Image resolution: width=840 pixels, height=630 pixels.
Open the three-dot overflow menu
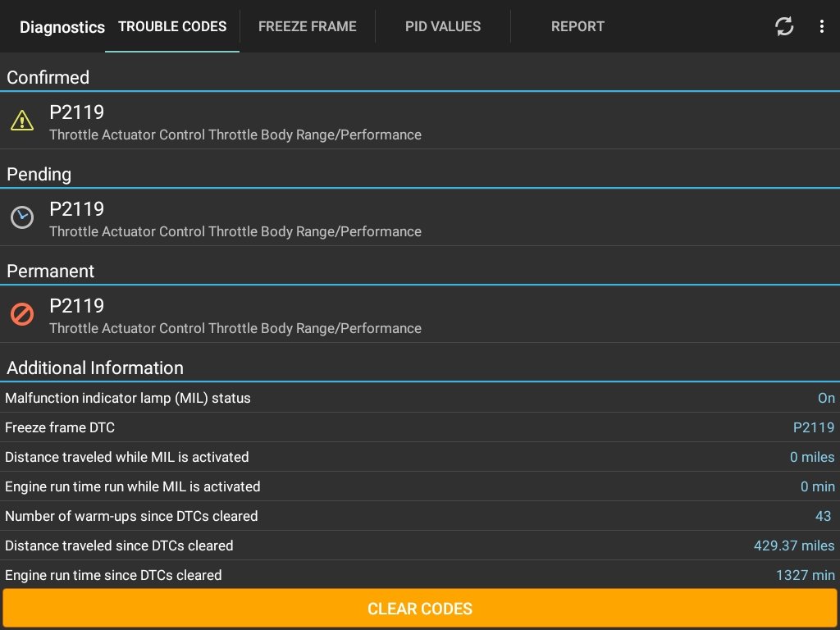821,26
